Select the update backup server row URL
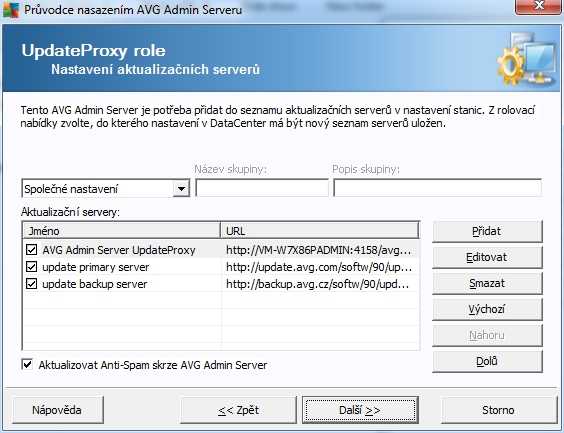 click(x=318, y=284)
